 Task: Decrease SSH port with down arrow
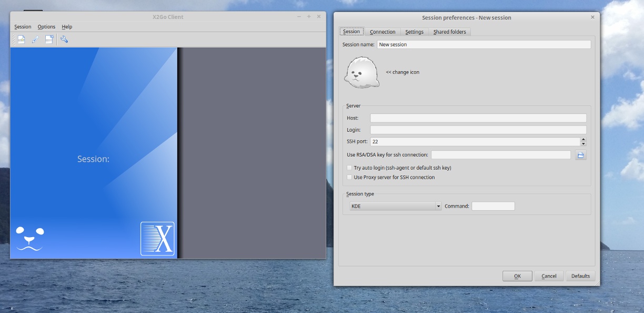(583, 144)
